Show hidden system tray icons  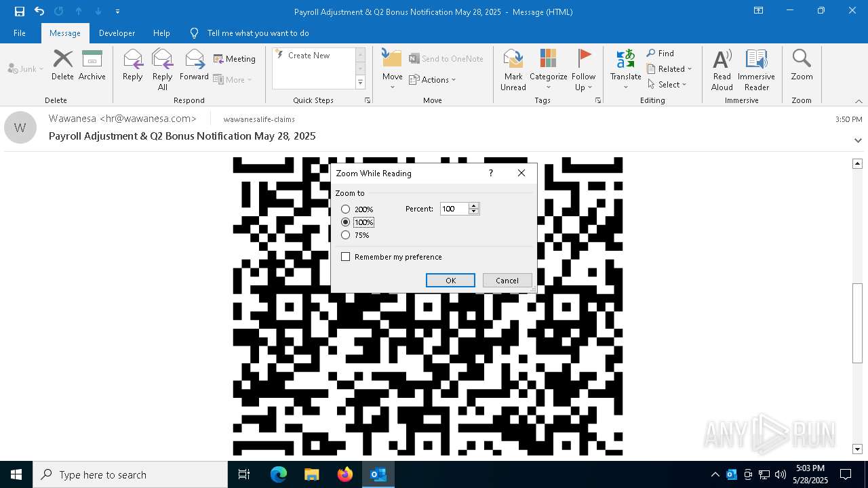tap(715, 474)
